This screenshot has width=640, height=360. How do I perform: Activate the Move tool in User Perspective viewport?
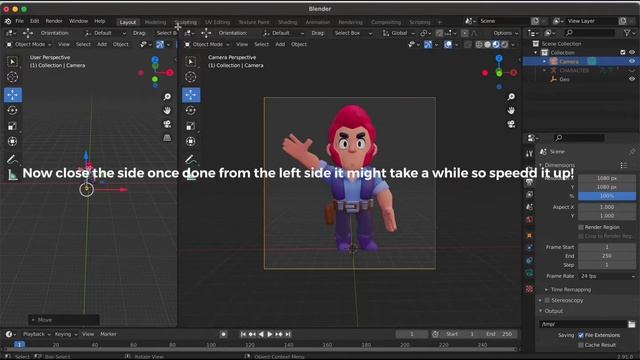13,95
